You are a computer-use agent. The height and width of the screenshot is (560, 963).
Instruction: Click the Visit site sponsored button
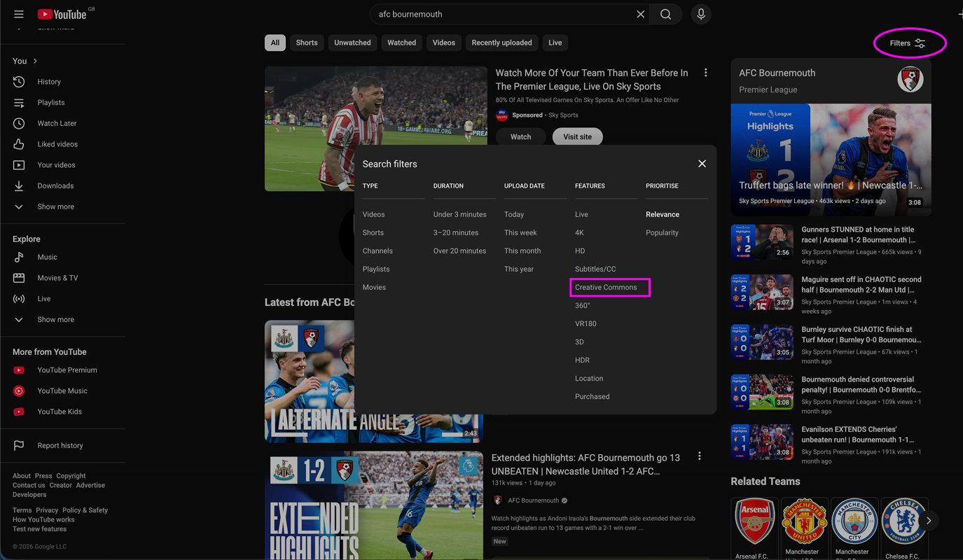click(x=577, y=136)
